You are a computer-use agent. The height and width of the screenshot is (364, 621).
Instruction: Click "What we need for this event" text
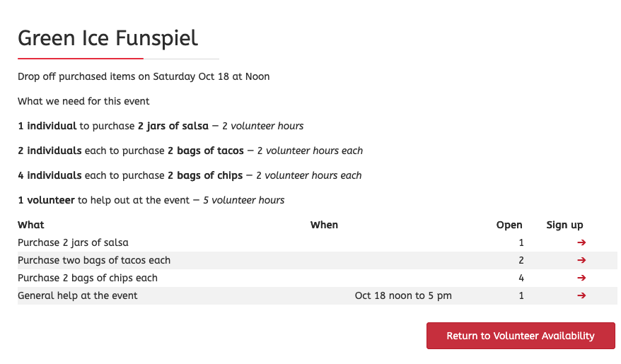pyautogui.click(x=83, y=101)
